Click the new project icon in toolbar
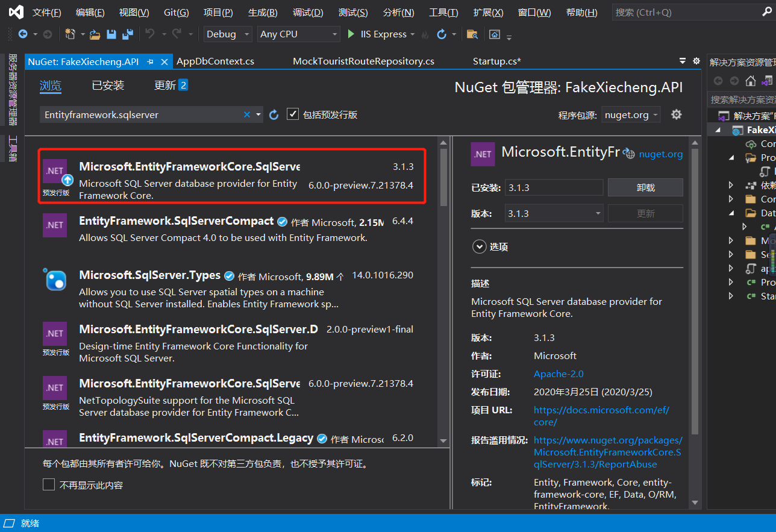 (69, 34)
